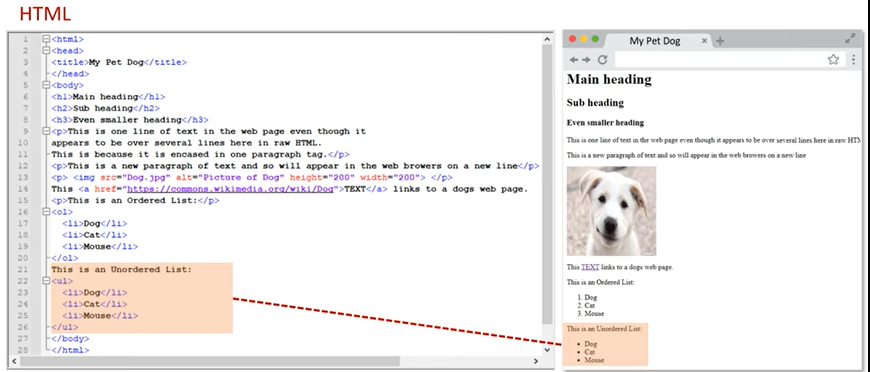Open the browser three-dot menu

[x=854, y=59]
